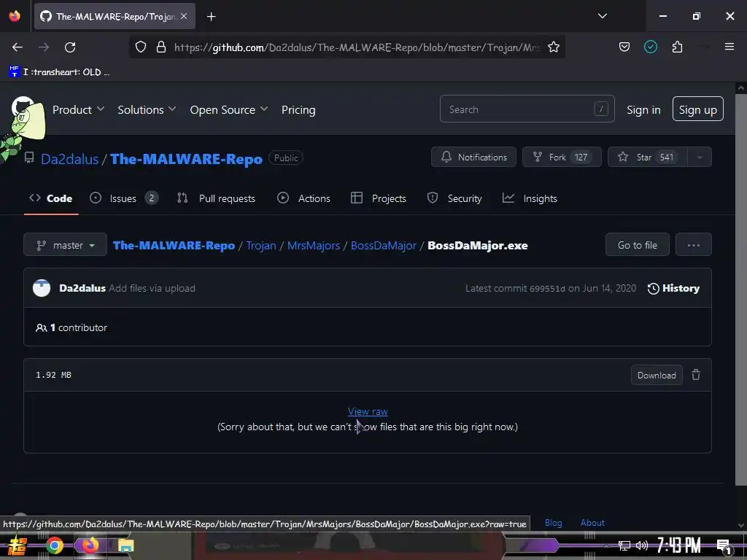Open the three-dots more options button
Viewport: 747px width, 560px height.
pyautogui.click(x=693, y=245)
